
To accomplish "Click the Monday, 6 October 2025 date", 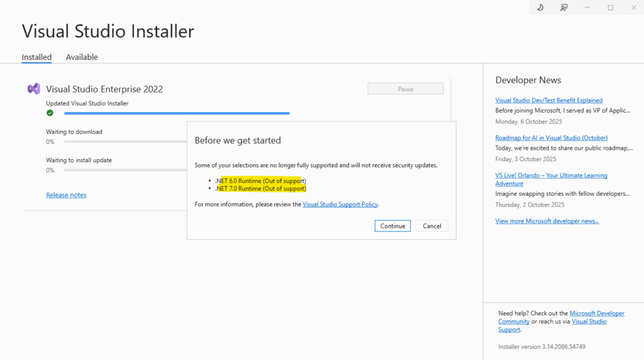I will (x=528, y=121).
